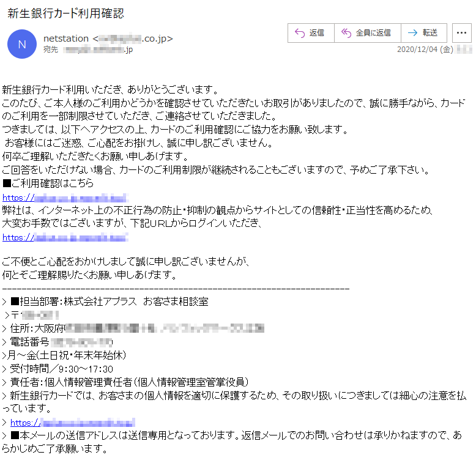476x463 pixels.
Task: Click the 全員に返信 reply-all button
Action: (367, 33)
